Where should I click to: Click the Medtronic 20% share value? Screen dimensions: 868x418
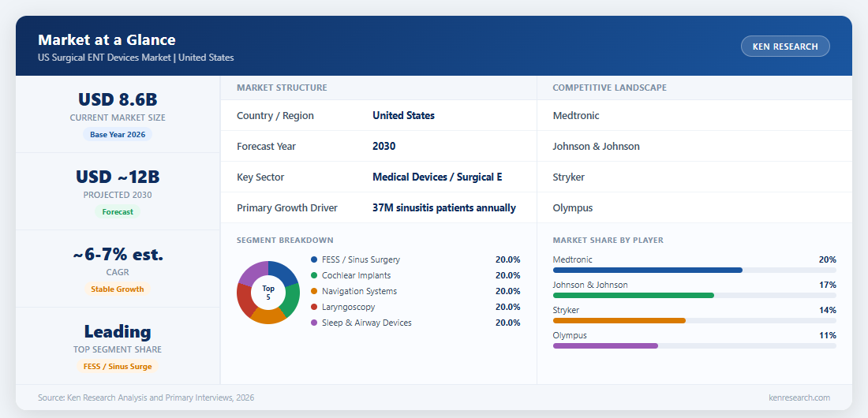[828, 259]
